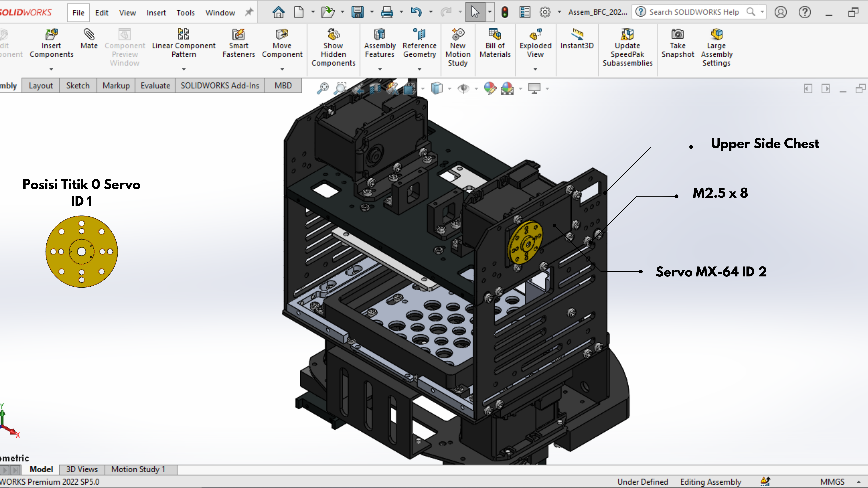The image size is (868, 488).
Task: Click the status bar rebuild warning icon
Action: pyautogui.click(x=765, y=482)
